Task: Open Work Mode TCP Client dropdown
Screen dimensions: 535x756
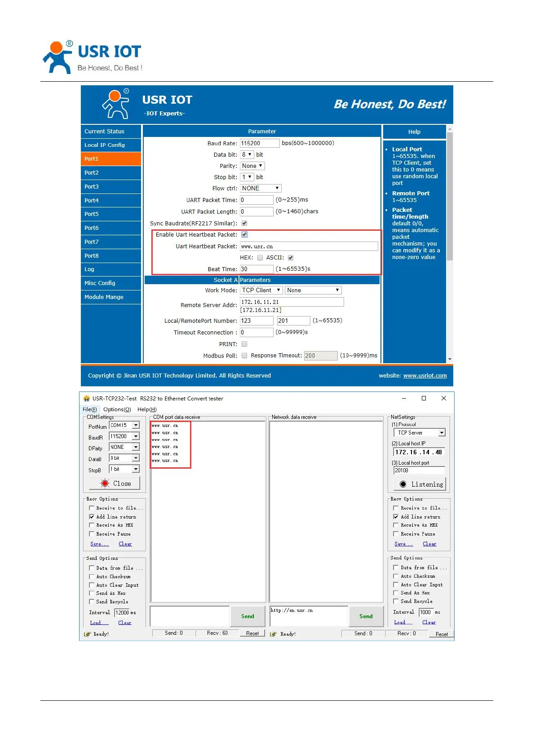Action: pos(261,290)
